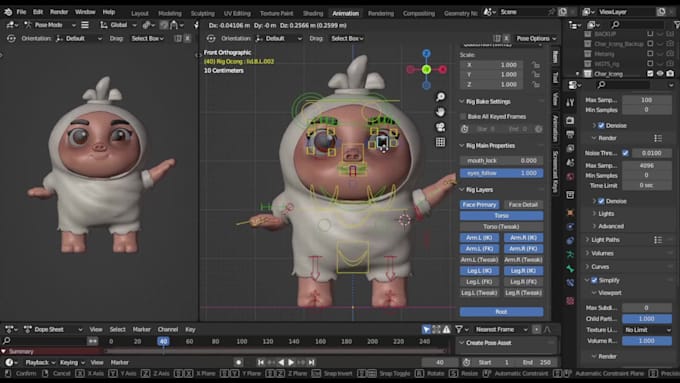The image size is (680, 383).
Task: Toggle the Face Detail rig layer
Action: (523, 205)
